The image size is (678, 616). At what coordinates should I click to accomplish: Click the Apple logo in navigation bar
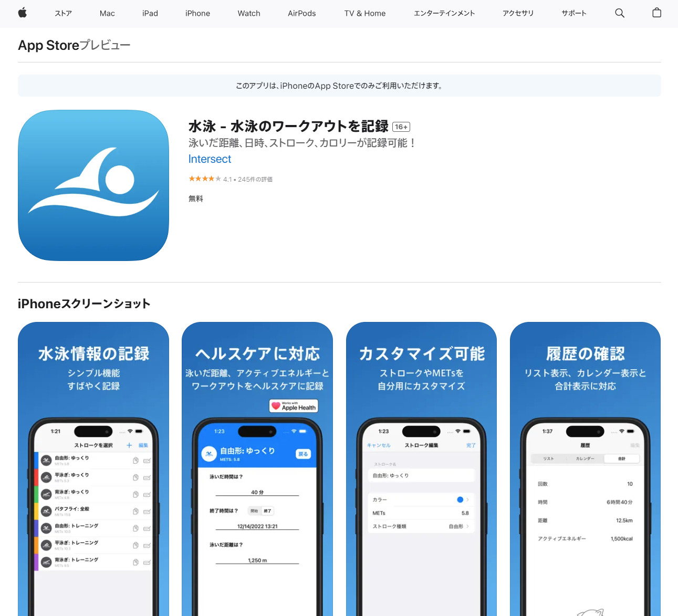click(x=23, y=13)
